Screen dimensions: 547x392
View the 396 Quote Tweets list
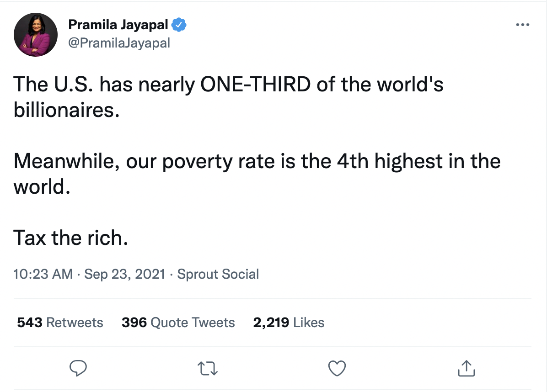tap(178, 323)
